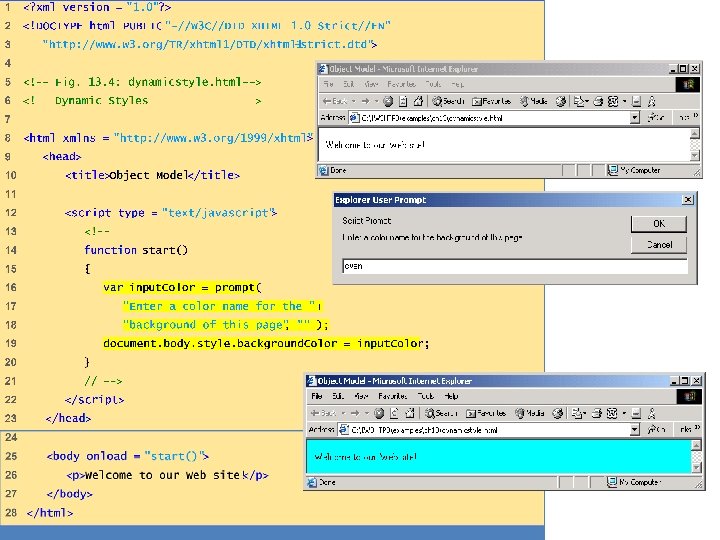720x540 pixels.
Task: Open Media in the white-page IE window
Action: point(534,101)
